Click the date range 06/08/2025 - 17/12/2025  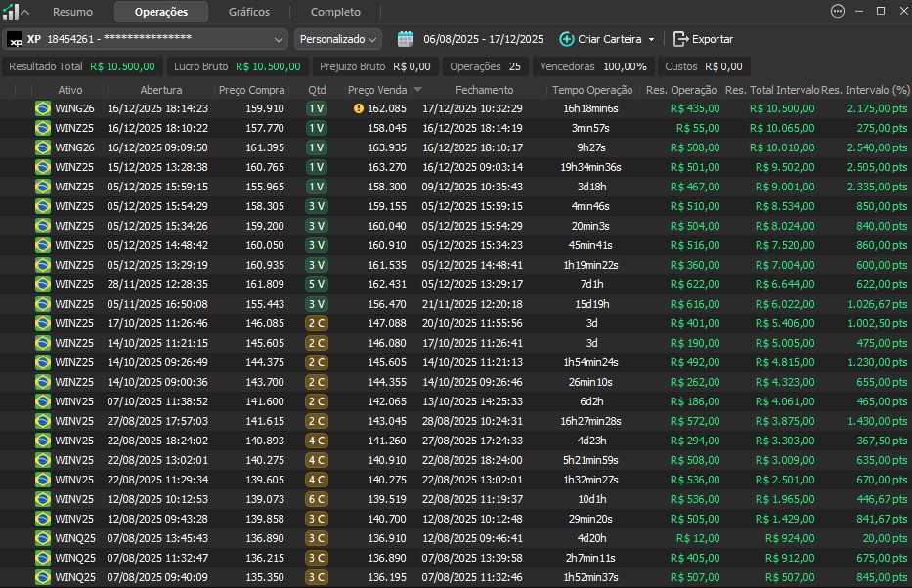483,39
